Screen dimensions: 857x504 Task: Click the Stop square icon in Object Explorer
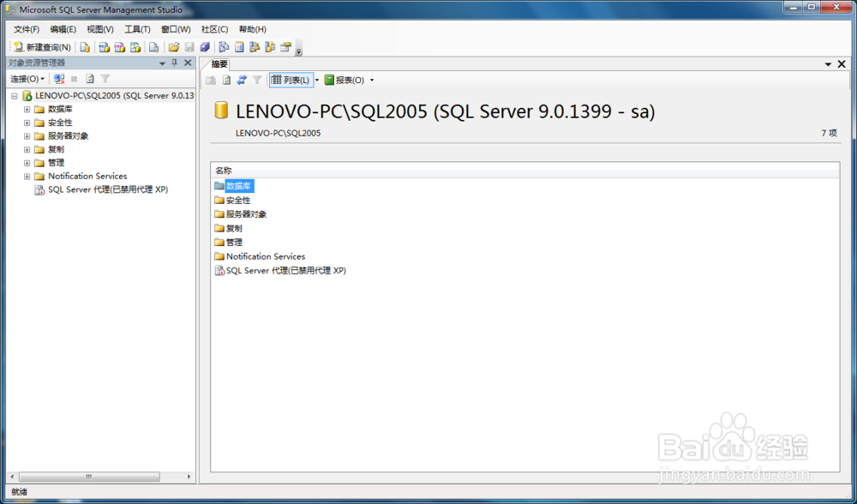pyautogui.click(x=75, y=79)
